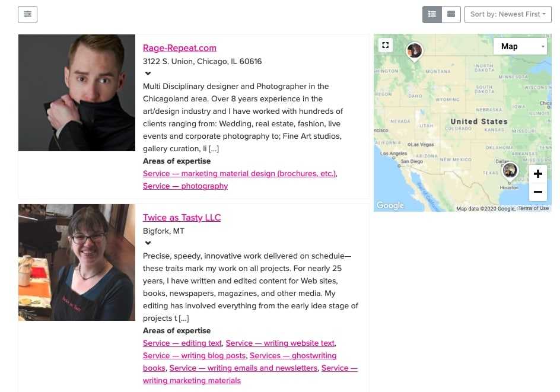Open Sort by Newest First dropdown
Image resolution: width=560 pixels, height=392 pixels.
tap(508, 15)
